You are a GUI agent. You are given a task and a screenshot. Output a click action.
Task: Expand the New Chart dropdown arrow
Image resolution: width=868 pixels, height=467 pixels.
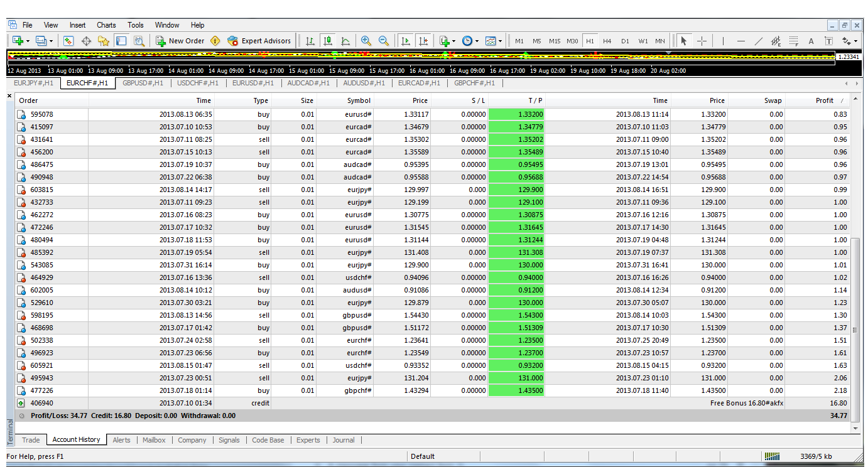(x=28, y=41)
